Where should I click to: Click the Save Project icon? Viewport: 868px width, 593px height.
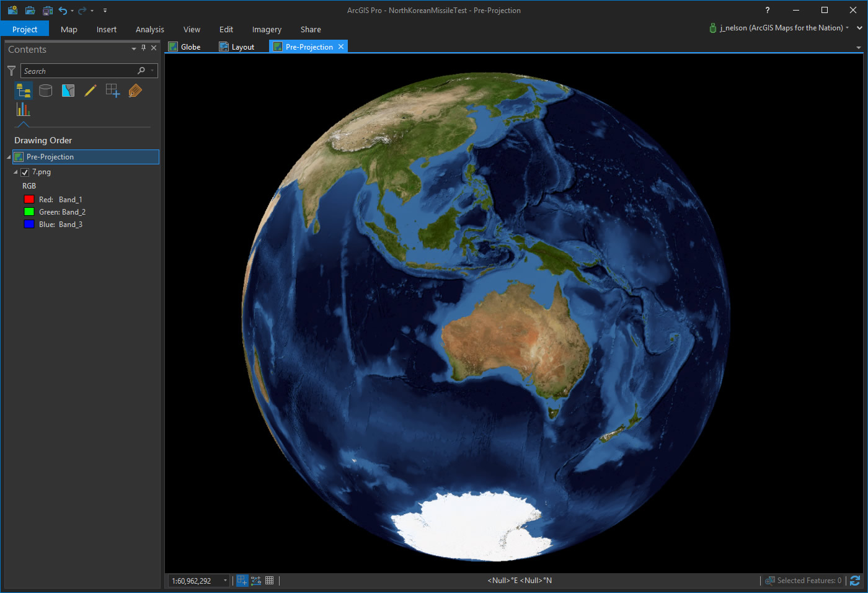click(x=48, y=11)
